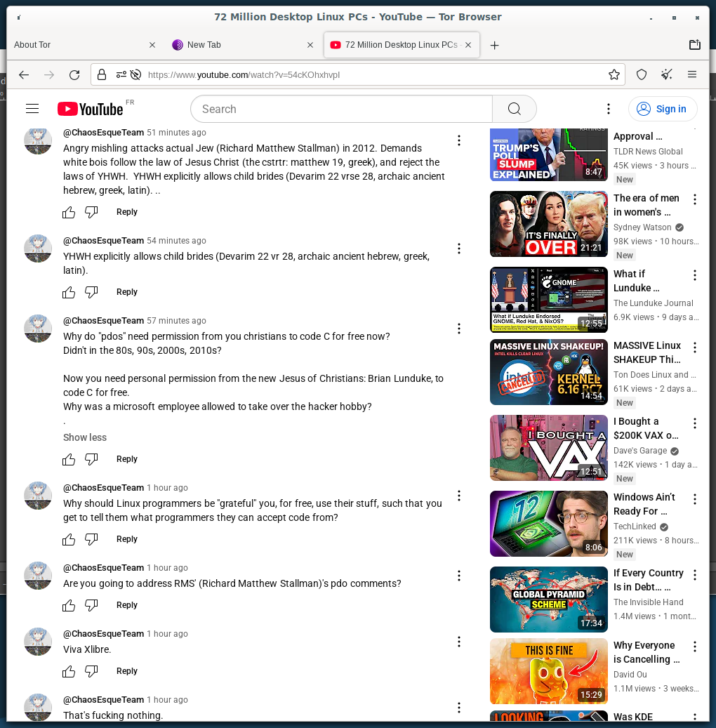Screen dimensions: 716x728
Task: Open the YouTube guide hamburger menu
Action: point(32,109)
